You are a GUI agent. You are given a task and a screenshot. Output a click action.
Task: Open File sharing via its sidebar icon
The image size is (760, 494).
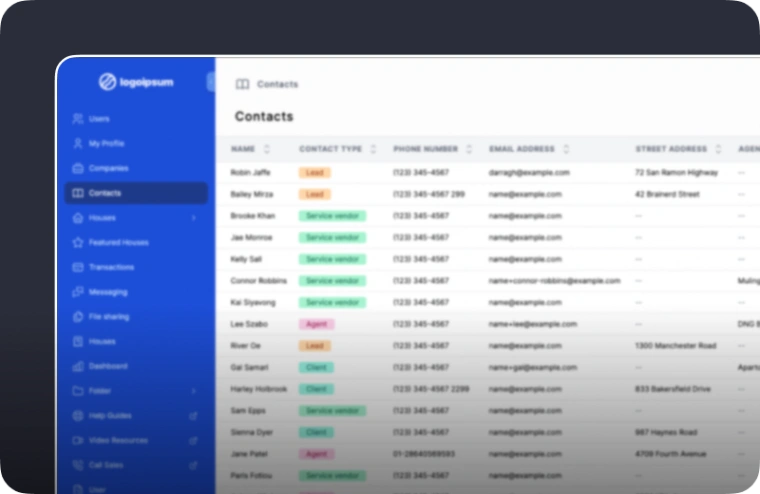(x=78, y=317)
